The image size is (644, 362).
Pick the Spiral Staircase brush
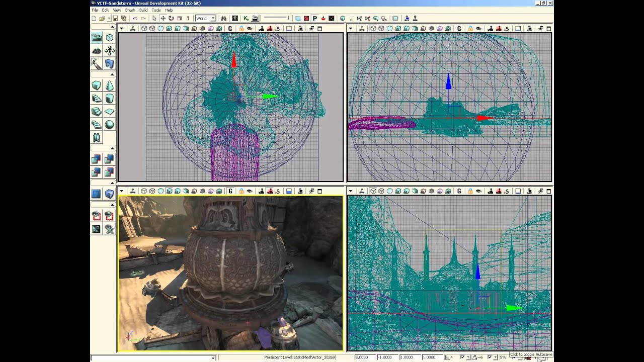point(96,125)
